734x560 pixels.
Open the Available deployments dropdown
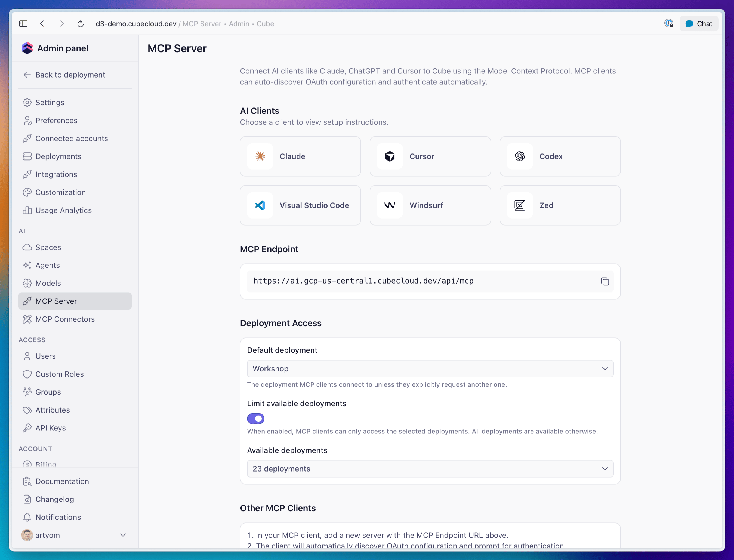coord(430,469)
